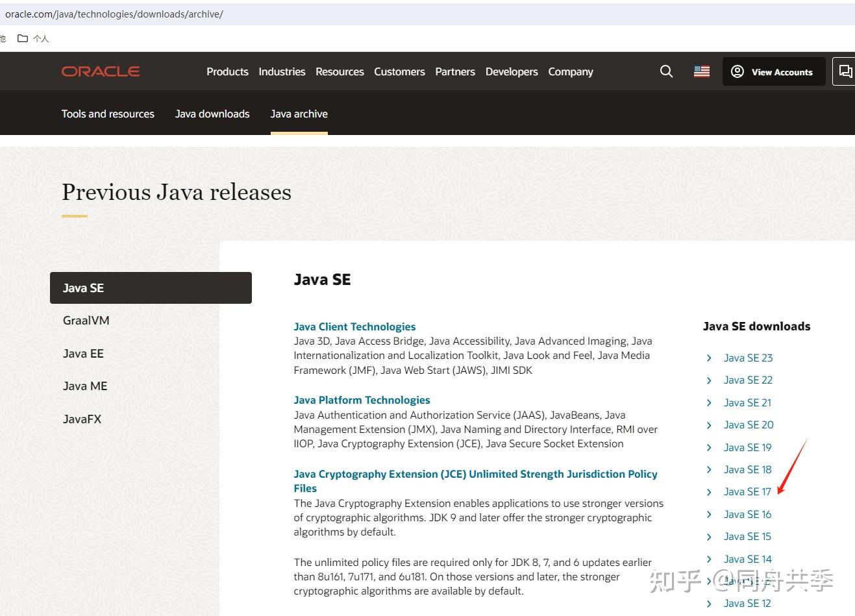Open the Tools and resources tab
Screen dimensions: 855x616
click(x=108, y=114)
